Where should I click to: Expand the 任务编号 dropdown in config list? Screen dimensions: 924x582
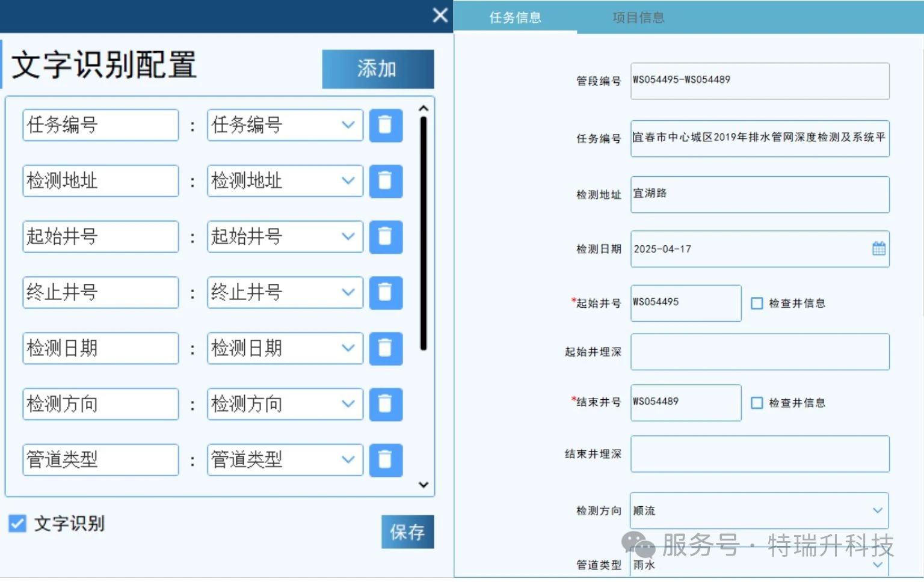(285, 125)
